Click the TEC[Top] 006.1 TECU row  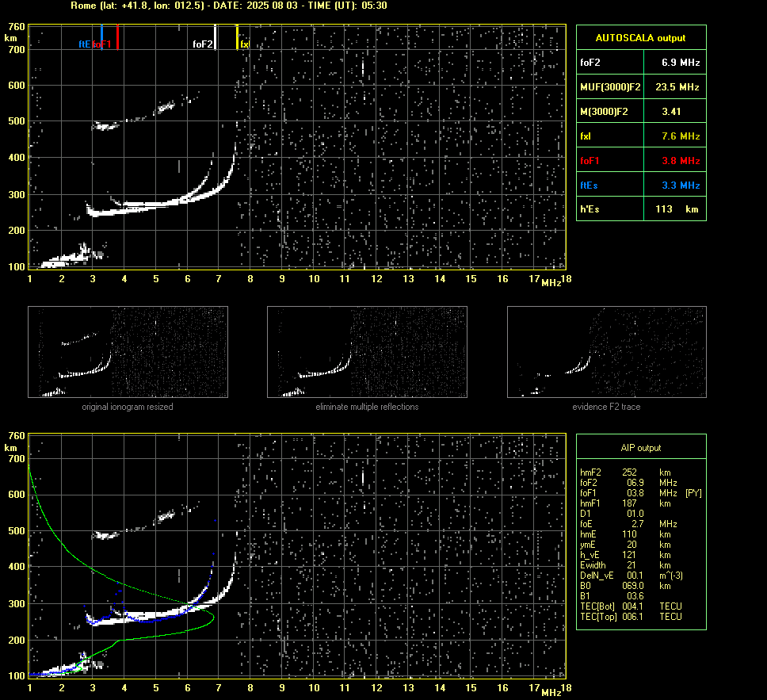click(x=631, y=617)
